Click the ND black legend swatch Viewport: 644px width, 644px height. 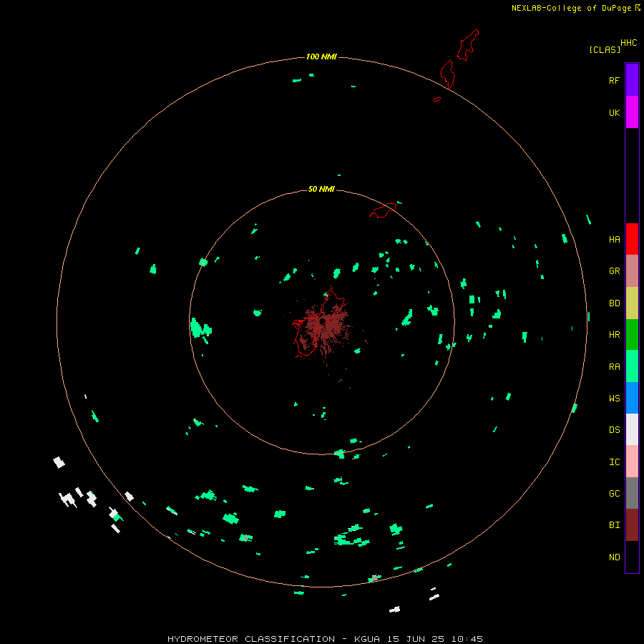click(632, 557)
